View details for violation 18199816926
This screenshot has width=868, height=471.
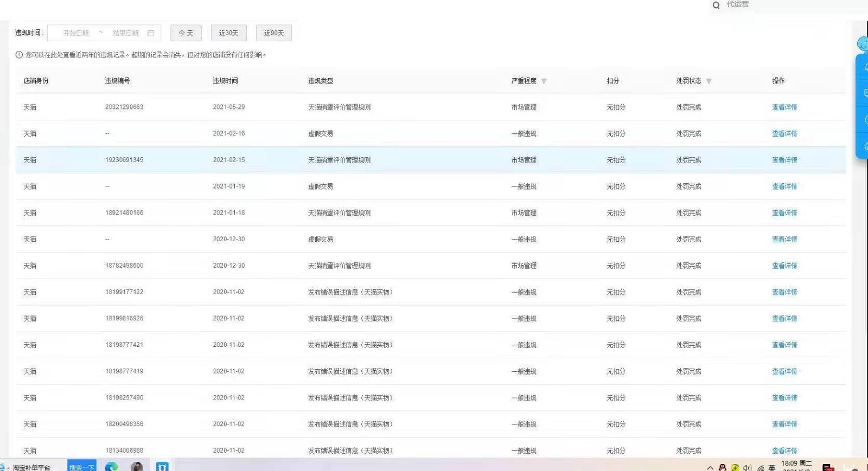click(x=784, y=319)
